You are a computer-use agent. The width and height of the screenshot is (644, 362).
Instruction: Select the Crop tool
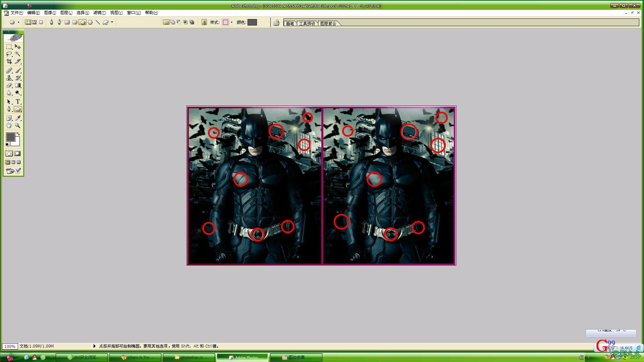[x=9, y=61]
